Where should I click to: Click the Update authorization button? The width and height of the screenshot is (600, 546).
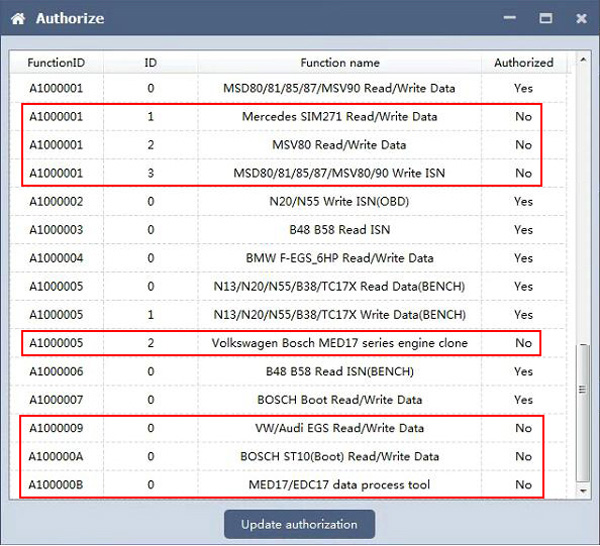point(299,524)
